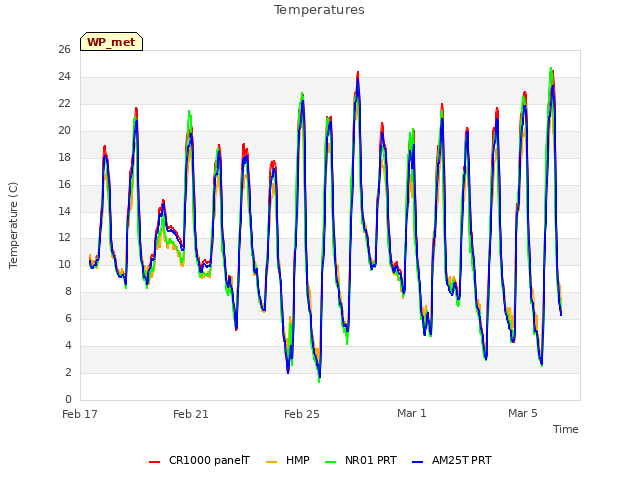Click the Temperatures chart title
640x480 pixels.
point(319,10)
